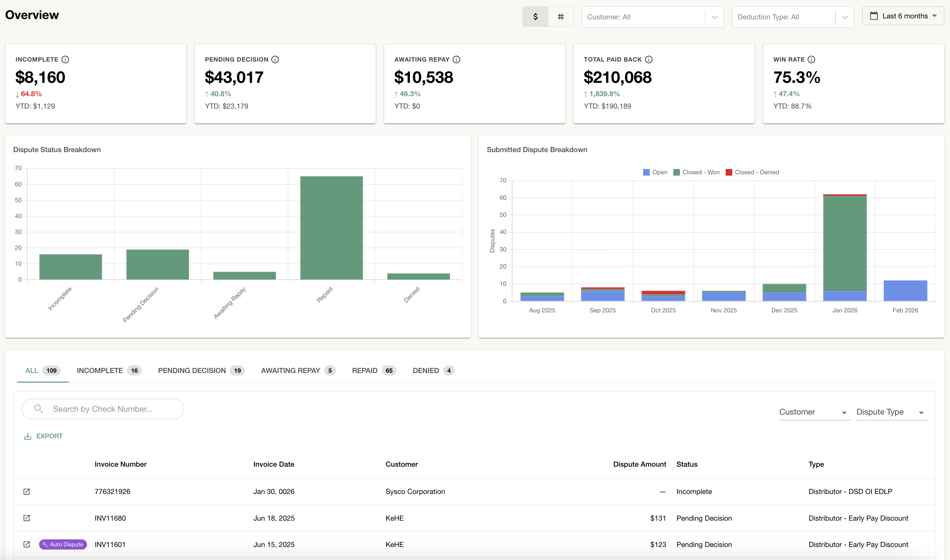
Task: Click the Incomplete card info icon
Action: point(65,60)
